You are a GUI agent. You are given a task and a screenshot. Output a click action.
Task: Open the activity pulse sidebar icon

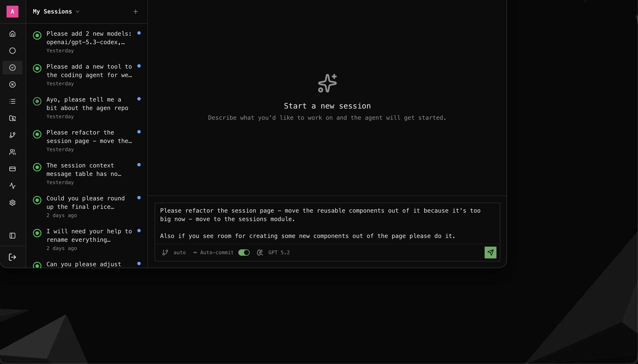coord(12,186)
